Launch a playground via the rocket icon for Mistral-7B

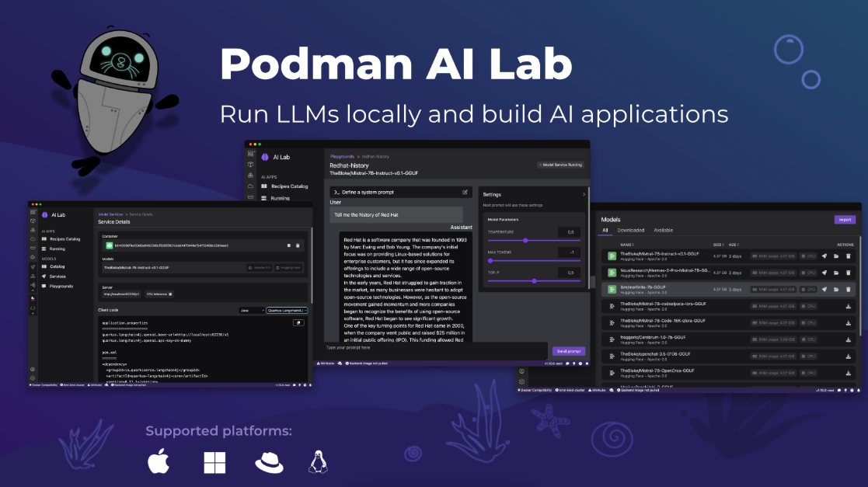click(824, 256)
